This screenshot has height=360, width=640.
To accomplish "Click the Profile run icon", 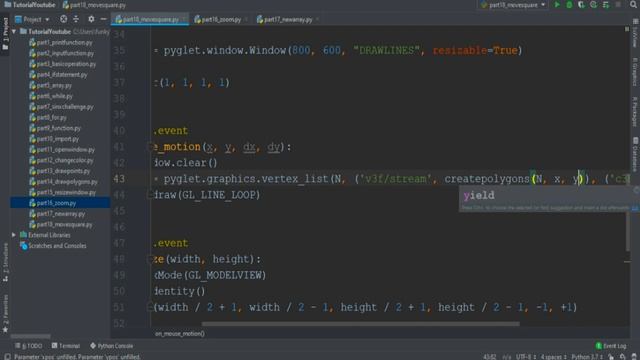I will click(593, 5).
